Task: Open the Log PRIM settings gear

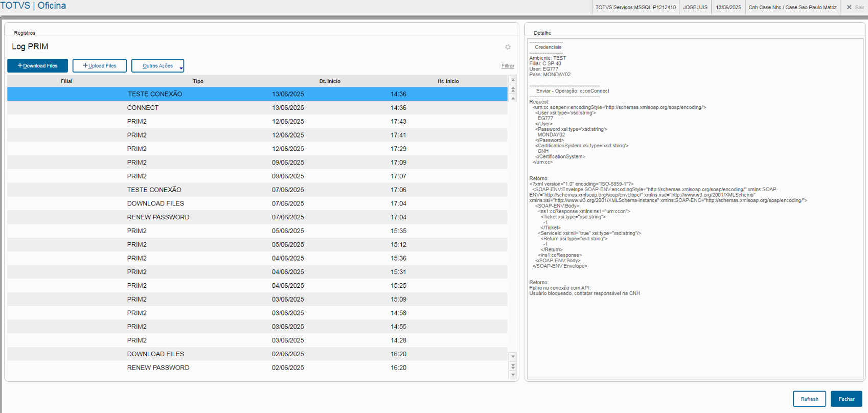Action: click(508, 47)
